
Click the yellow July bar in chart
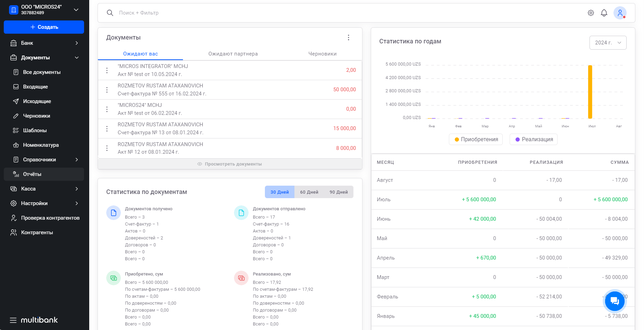[590, 92]
